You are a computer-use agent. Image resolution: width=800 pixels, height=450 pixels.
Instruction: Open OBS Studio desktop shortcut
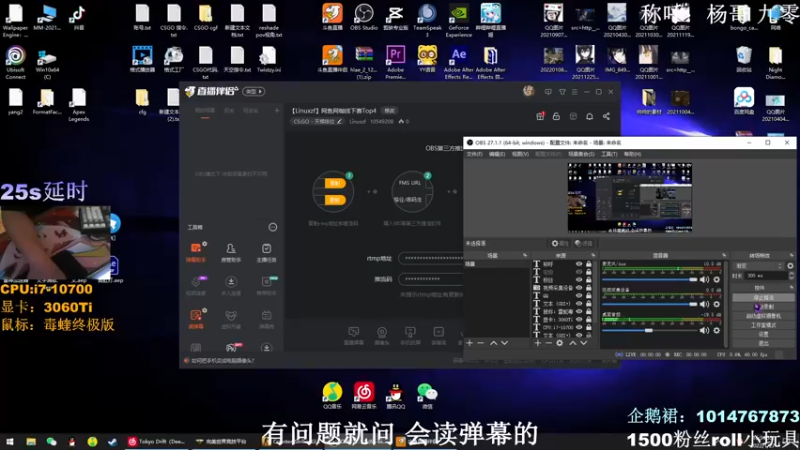pos(364,17)
